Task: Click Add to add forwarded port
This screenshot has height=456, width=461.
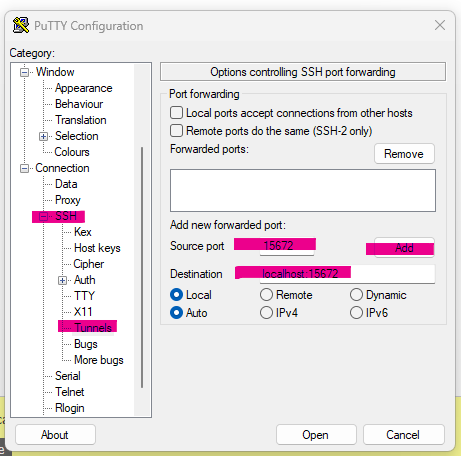Action: [404, 248]
